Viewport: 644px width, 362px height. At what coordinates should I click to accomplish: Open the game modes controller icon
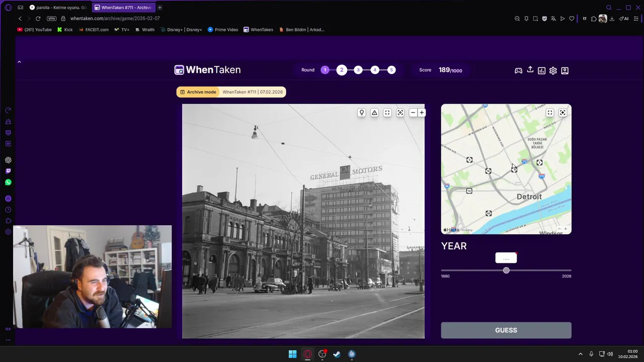[518, 70]
